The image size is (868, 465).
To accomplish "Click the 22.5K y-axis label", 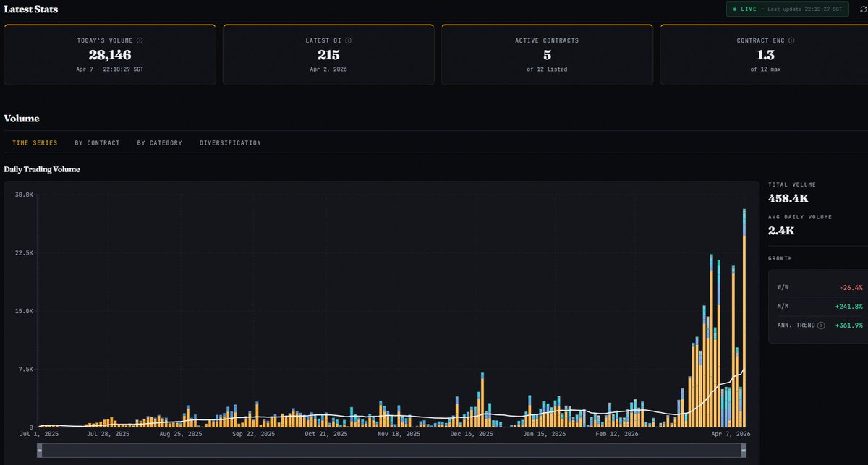I will click(x=24, y=252).
